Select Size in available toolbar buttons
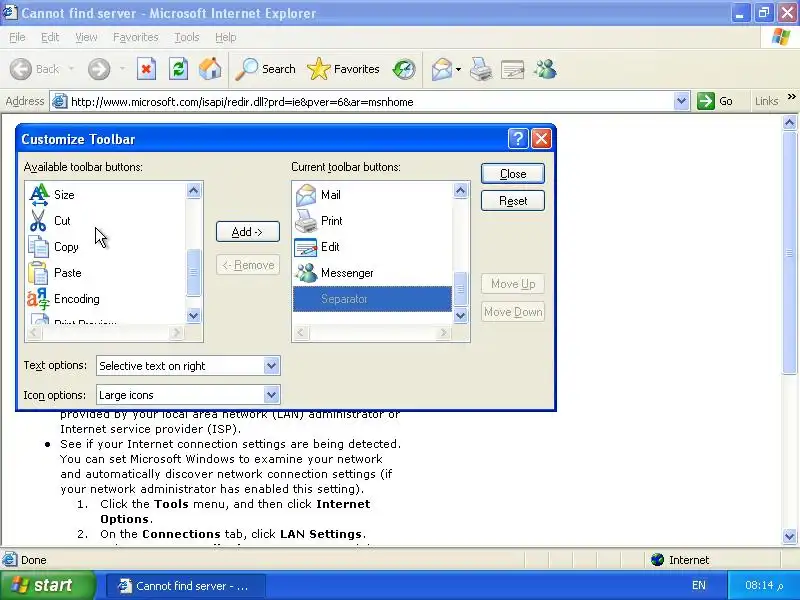Viewport: 800px width, 600px height. 106,194
